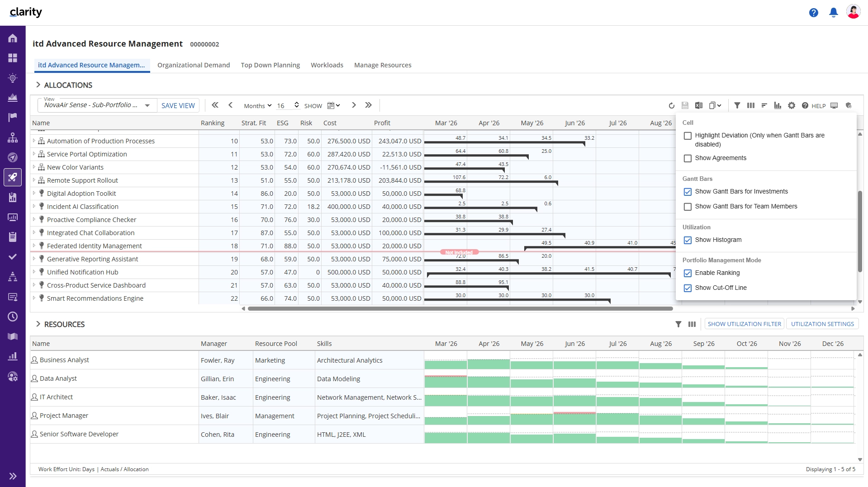Jump to last period with double-right arrows
This screenshot has height=487, width=868.
369,105
